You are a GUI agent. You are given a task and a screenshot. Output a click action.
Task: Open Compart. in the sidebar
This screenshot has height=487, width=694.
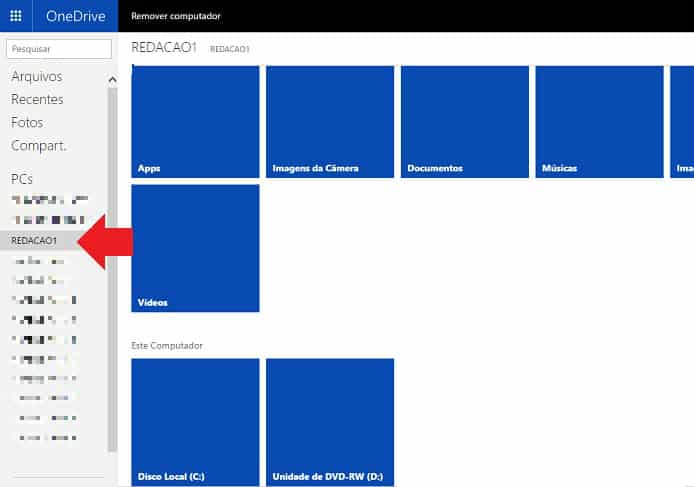[x=39, y=146]
